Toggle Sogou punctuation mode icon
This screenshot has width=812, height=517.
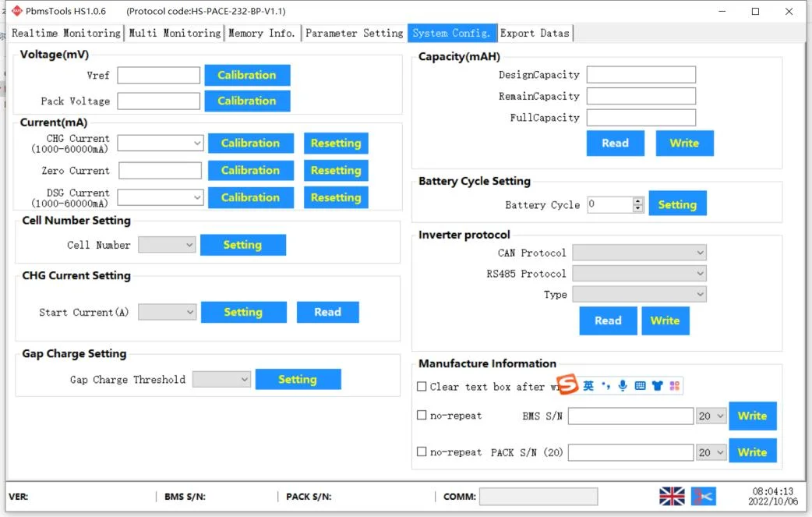click(x=605, y=386)
